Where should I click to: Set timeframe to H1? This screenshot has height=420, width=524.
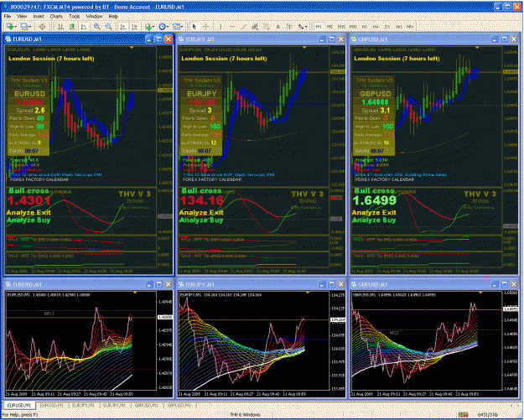point(364,27)
